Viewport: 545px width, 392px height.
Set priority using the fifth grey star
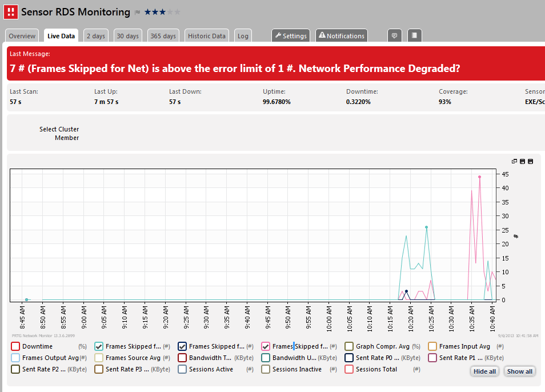177,12
